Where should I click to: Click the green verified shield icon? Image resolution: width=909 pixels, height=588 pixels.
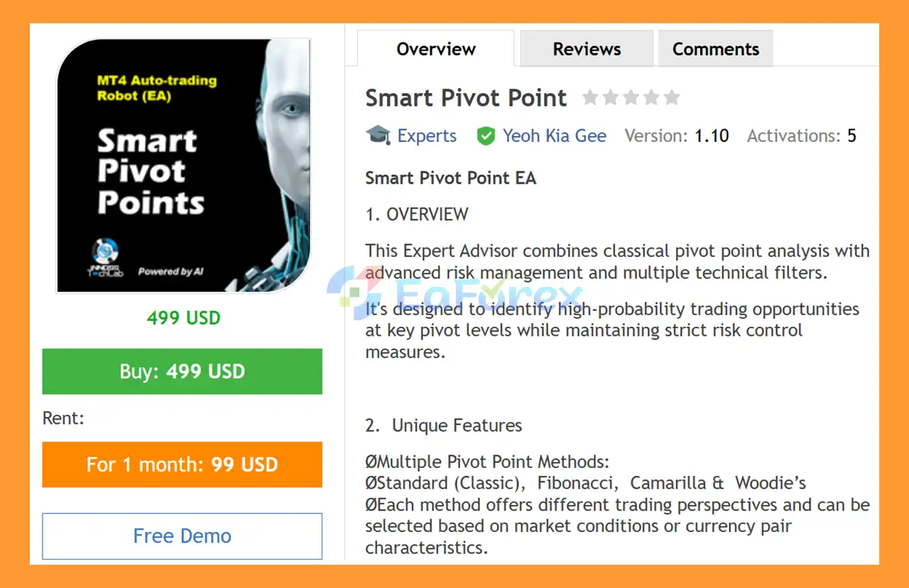[x=486, y=136]
